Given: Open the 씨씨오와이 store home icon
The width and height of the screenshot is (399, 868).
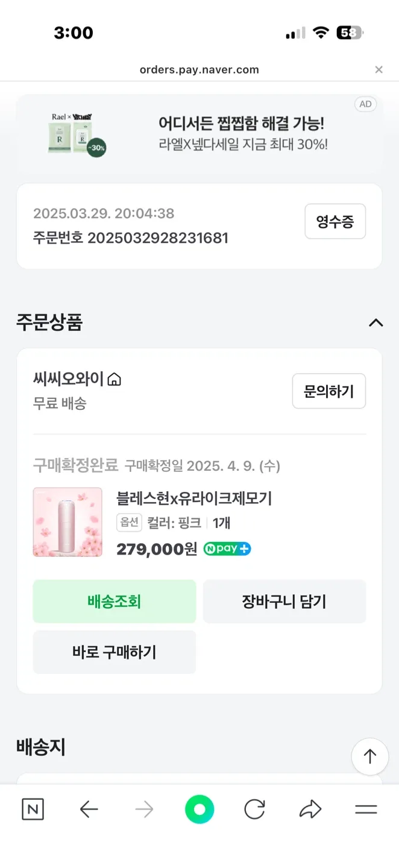Looking at the screenshot, I should point(114,380).
